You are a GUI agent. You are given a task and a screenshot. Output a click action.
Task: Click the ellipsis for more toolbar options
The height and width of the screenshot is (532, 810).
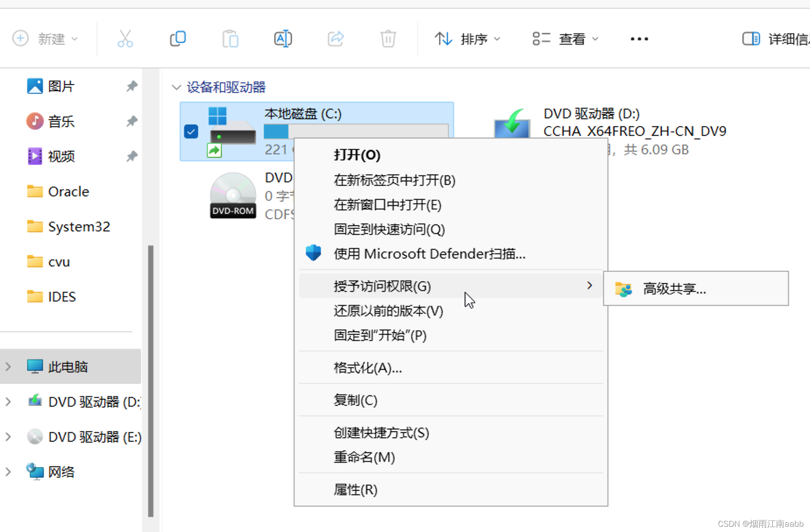pyautogui.click(x=639, y=39)
